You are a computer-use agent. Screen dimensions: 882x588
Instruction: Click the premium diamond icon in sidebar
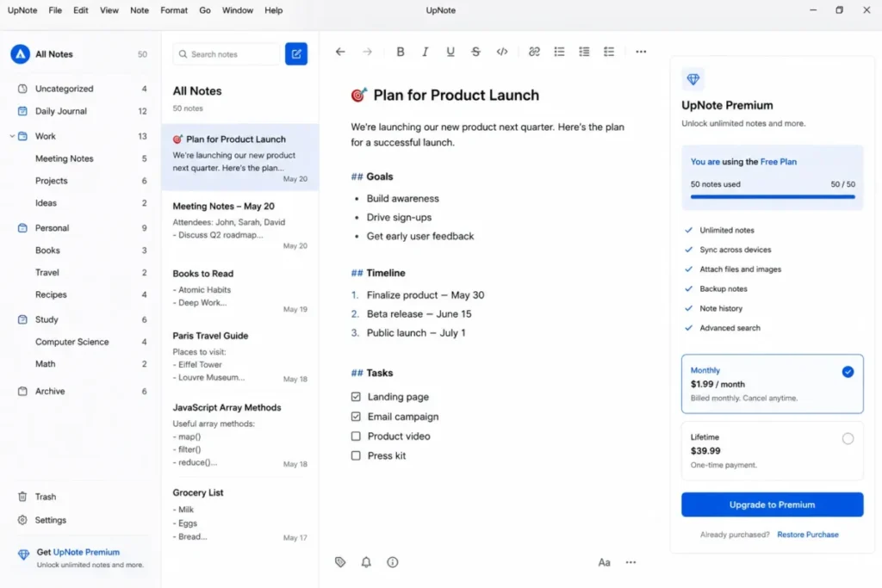click(x=23, y=555)
